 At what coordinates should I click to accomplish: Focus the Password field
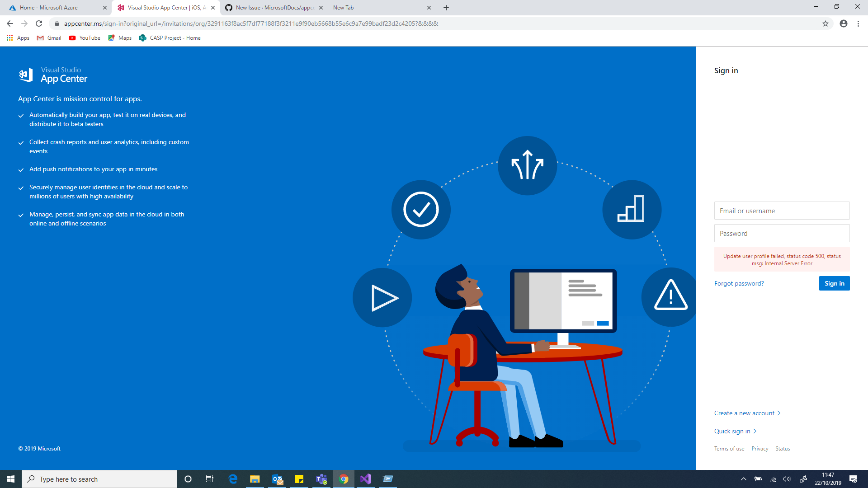tap(782, 234)
